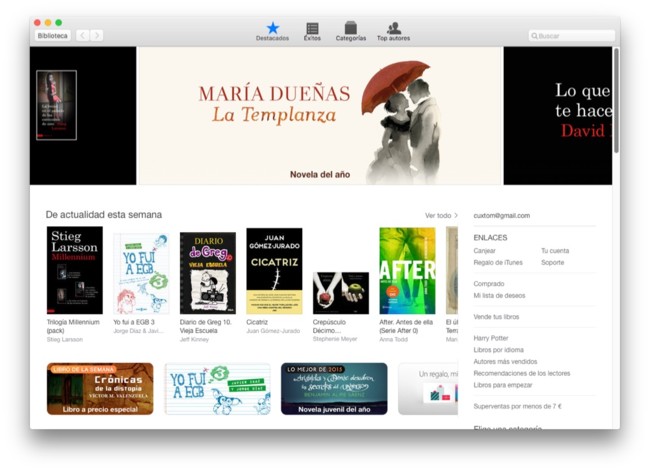Click the red close window button
Viewport: 650px width, 472px height.
[x=37, y=23]
